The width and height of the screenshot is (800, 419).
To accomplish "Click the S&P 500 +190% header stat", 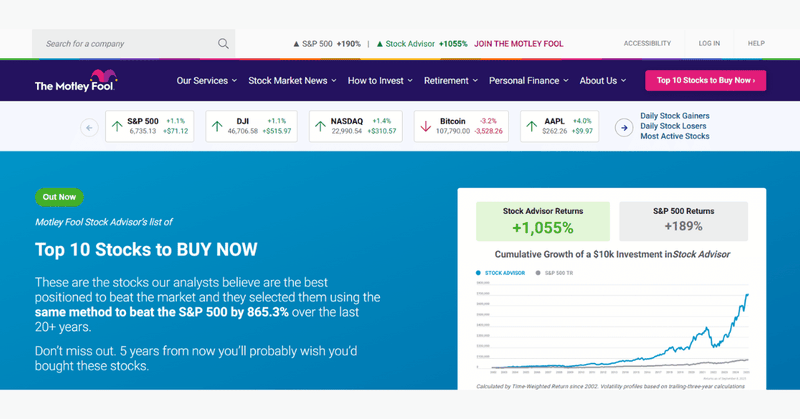I will [327, 44].
